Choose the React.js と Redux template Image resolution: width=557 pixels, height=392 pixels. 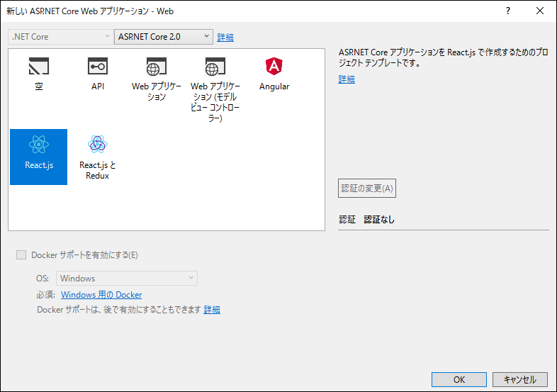pyautogui.click(x=97, y=157)
